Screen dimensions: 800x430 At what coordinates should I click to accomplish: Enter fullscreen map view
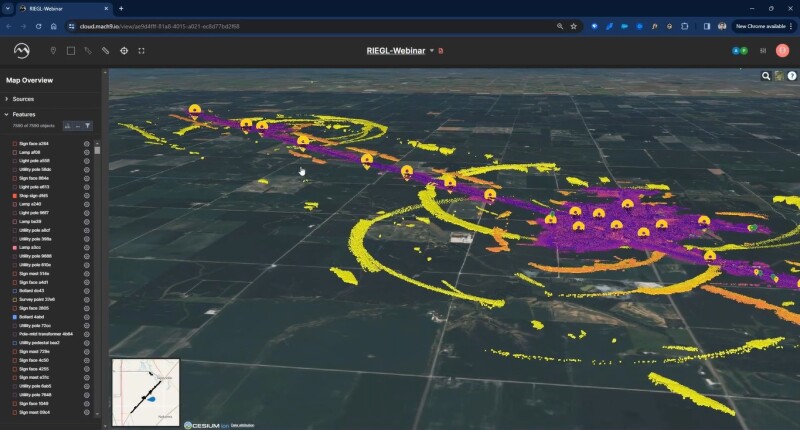pyautogui.click(x=142, y=50)
